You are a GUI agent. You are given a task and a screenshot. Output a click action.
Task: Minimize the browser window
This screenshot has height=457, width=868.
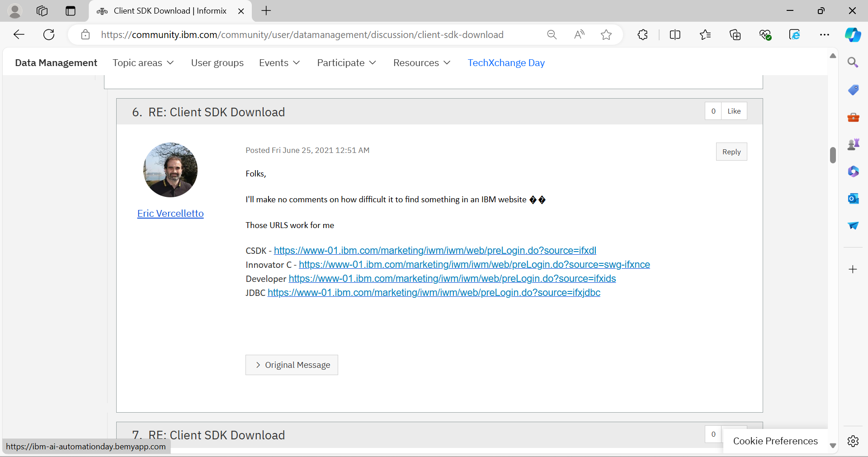pos(790,11)
